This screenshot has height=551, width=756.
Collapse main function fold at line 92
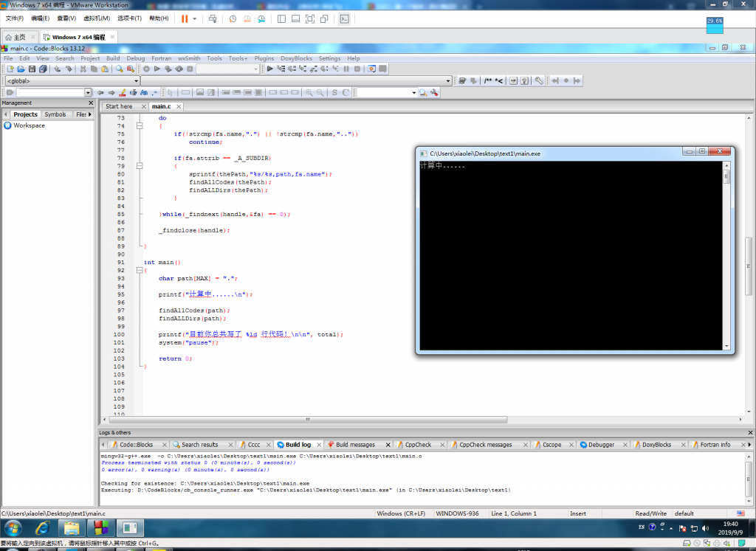(x=140, y=270)
